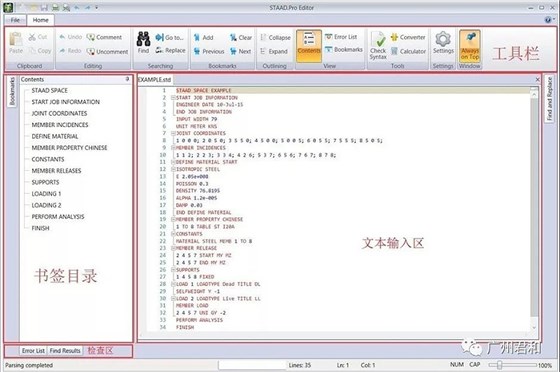560x372 pixels.
Task: Open editor Settings gear
Action: [443, 42]
